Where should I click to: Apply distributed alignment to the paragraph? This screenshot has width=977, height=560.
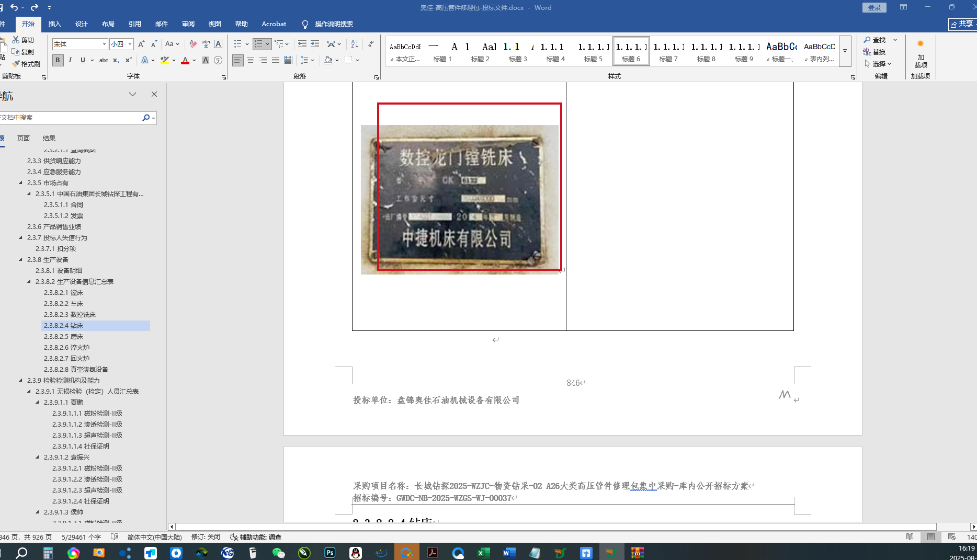click(x=288, y=60)
